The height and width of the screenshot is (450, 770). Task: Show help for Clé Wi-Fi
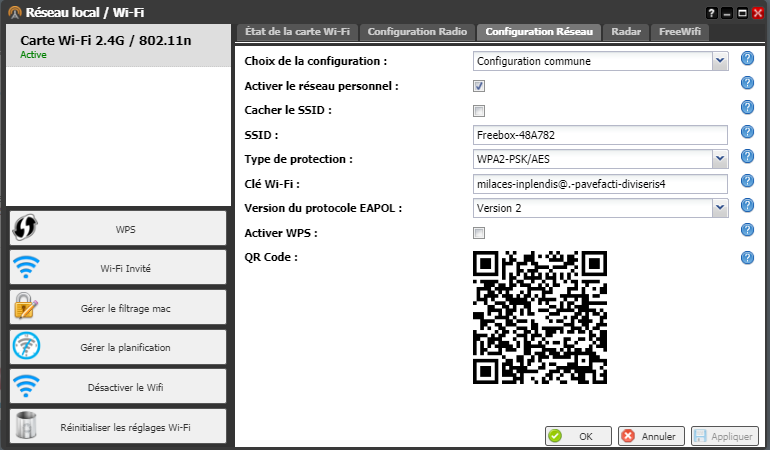[x=747, y=181]
